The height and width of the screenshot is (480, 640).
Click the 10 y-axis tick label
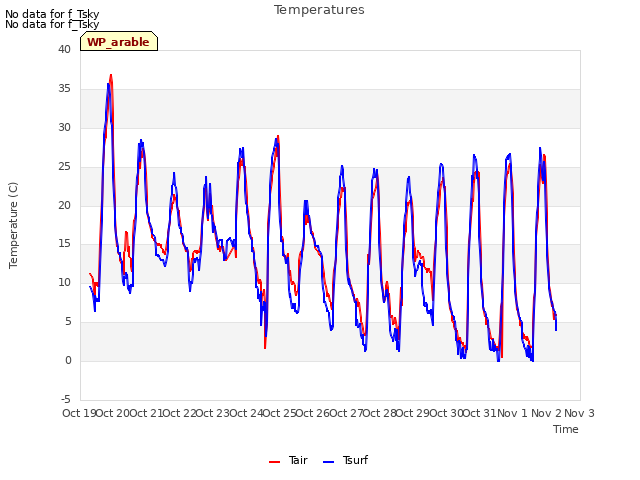64,282
